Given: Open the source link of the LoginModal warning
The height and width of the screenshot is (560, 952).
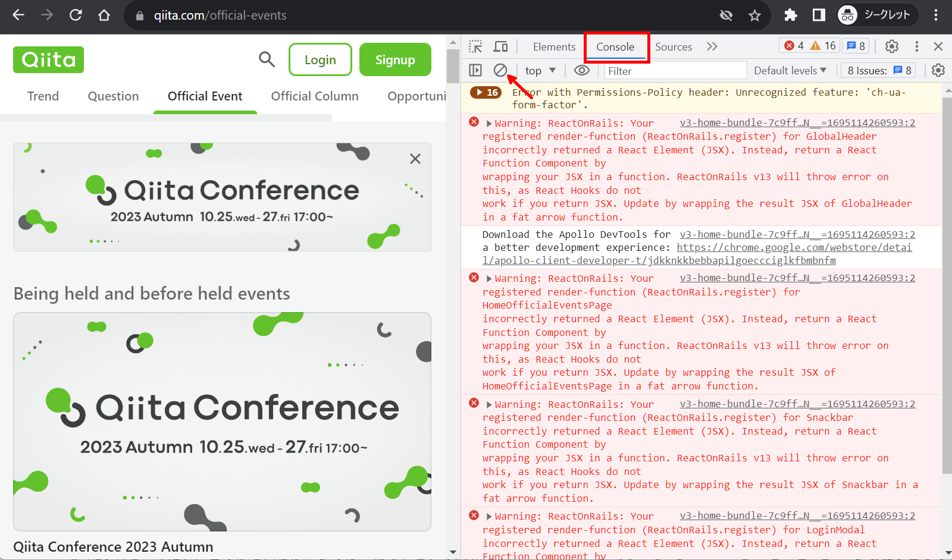Looking at the screenshot, I should pyautogui.click(x=797, y=515).
